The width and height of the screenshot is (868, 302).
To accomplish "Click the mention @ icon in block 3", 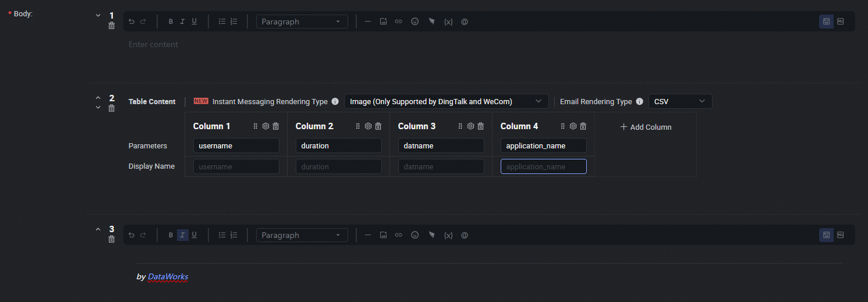I will pyautogui.click(x=465, y=235).
